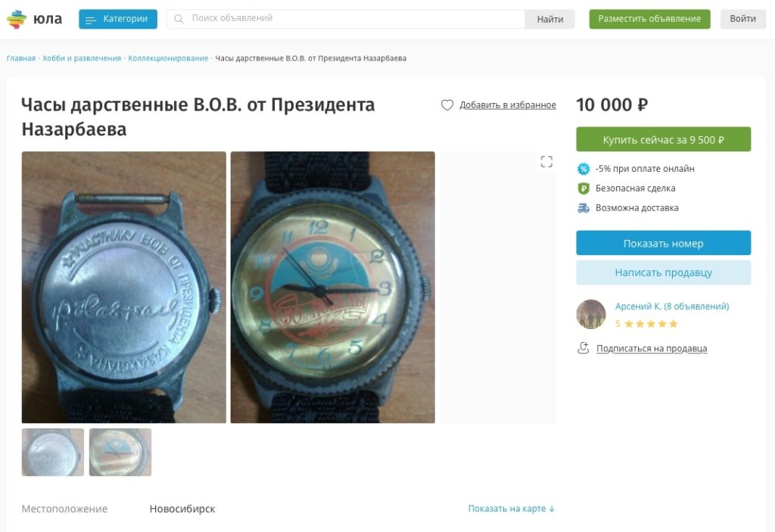Open Коллекционирование breadcrumb link
This screenshot has width=775, height=532.
point(168,58)
